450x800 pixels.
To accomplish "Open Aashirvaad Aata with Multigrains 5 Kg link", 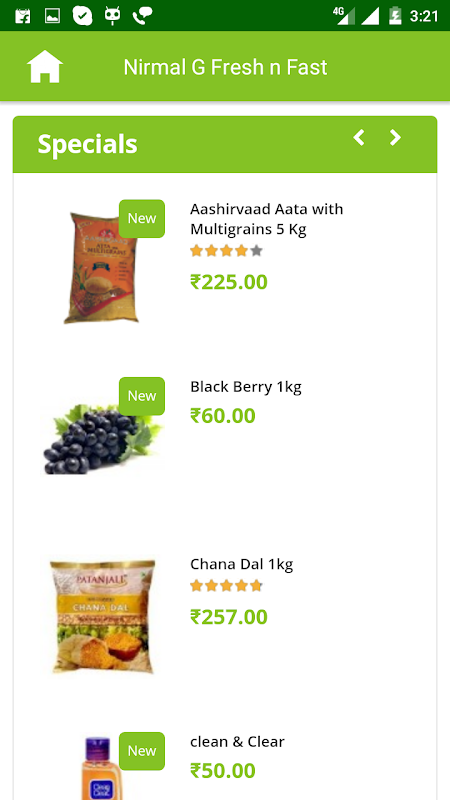I will pyautogui.click(x=266, y=219).
